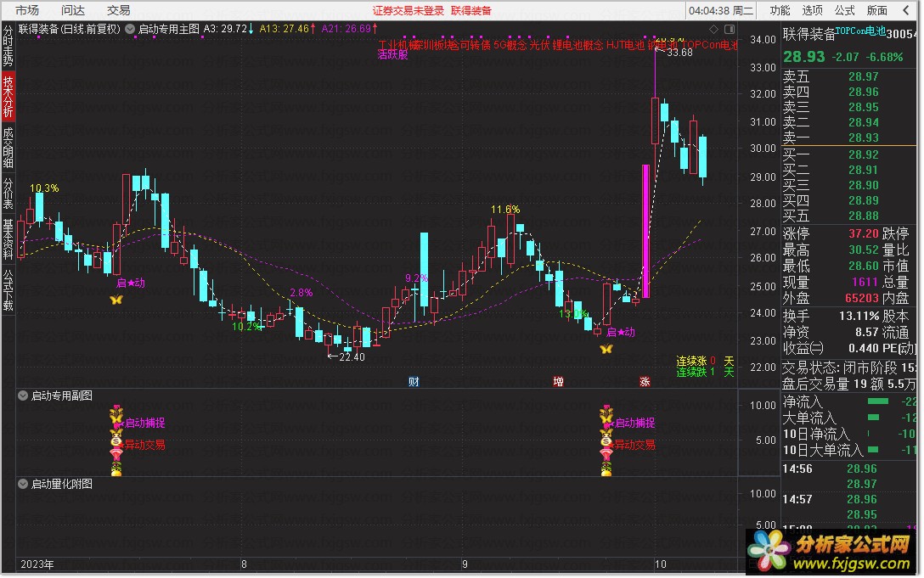The width and height of the screenshot is (924, 578).
Task: Click the butterfly icon under the right 启★动
Action: click(606, 349)
